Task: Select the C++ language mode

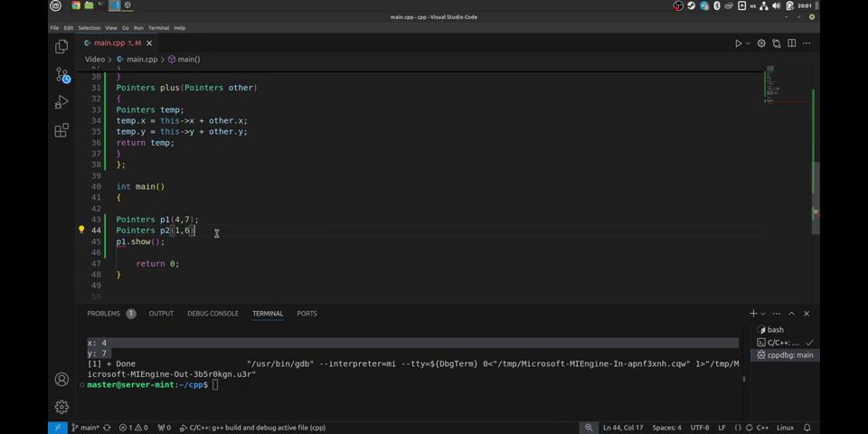Action: (762, 428)
